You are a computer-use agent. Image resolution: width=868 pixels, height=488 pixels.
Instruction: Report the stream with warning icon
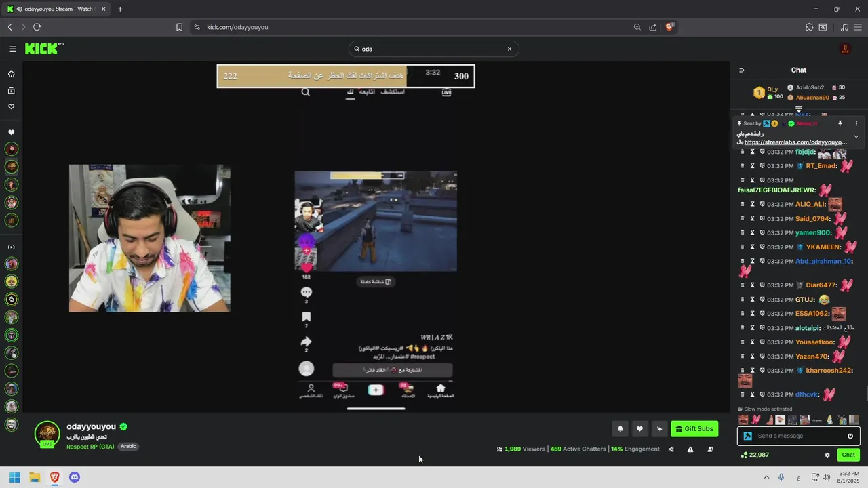click(690, 449)
